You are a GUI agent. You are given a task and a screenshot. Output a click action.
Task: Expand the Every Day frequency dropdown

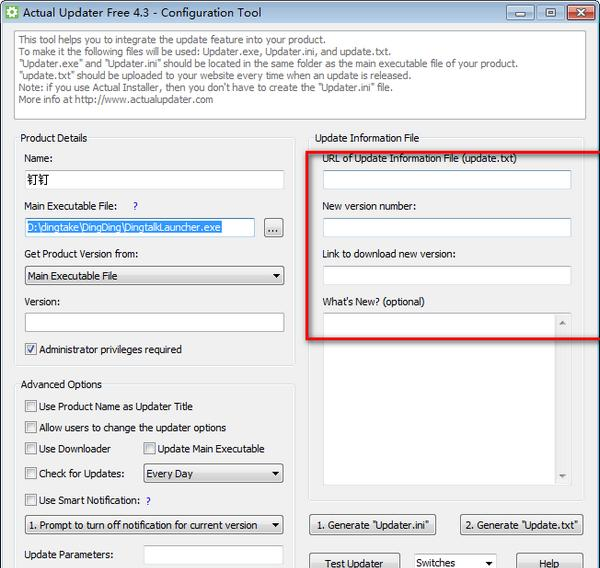(x=213, y=473)
